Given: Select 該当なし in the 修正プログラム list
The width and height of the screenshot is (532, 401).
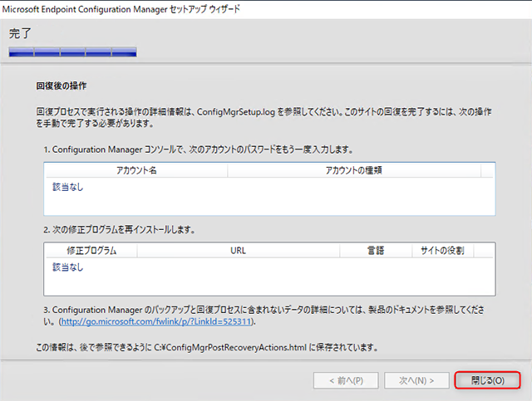Looking at the screenshot, I should [68, 267].
